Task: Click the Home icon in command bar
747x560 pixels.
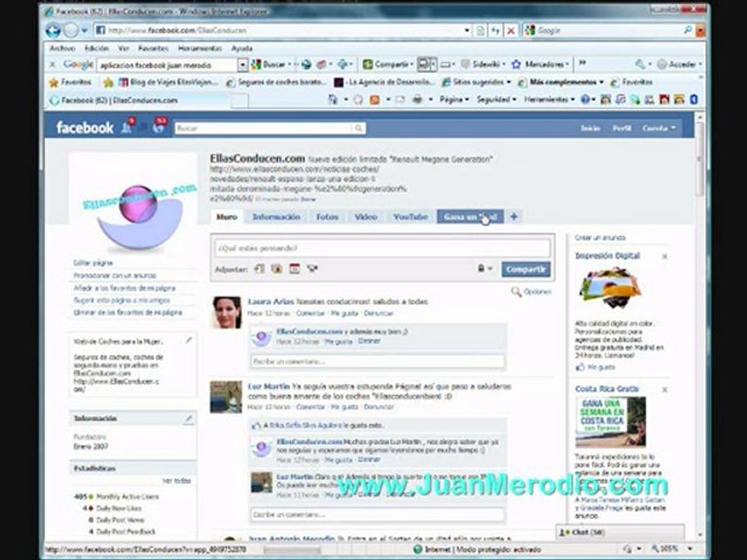Action: (332, 100)
